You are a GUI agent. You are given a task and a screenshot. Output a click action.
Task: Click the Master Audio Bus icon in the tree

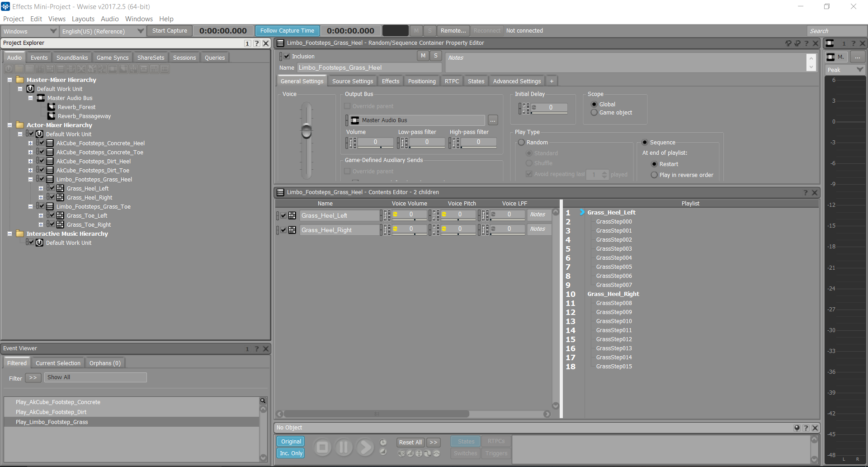click(x=41, y=98)
